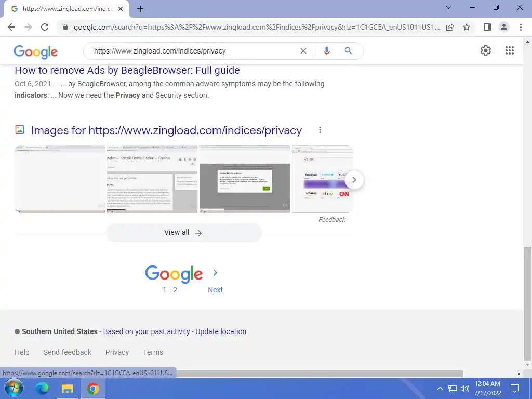Viewport: 532px width, 399px height.
Task: Open the thumbnail showing ebay and CNN logos
Action: tap(322, 179)
